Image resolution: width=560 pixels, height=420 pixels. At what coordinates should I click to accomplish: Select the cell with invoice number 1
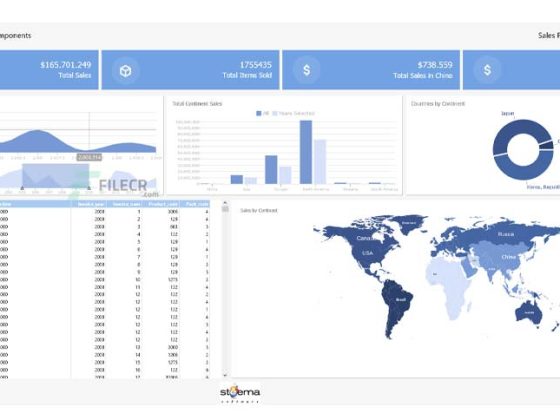coord(125,212)
